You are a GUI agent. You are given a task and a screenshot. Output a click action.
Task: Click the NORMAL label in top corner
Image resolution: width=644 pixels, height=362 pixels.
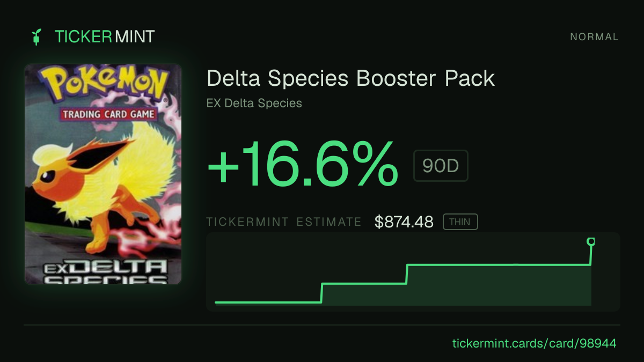(x=594, y=37)
